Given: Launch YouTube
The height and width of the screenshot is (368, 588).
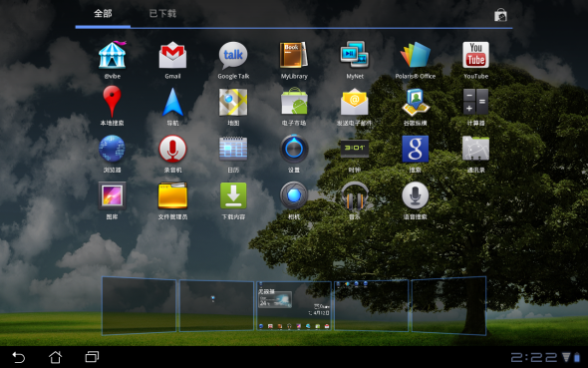Looking at the screenshot, I should (x=475, y=55).
